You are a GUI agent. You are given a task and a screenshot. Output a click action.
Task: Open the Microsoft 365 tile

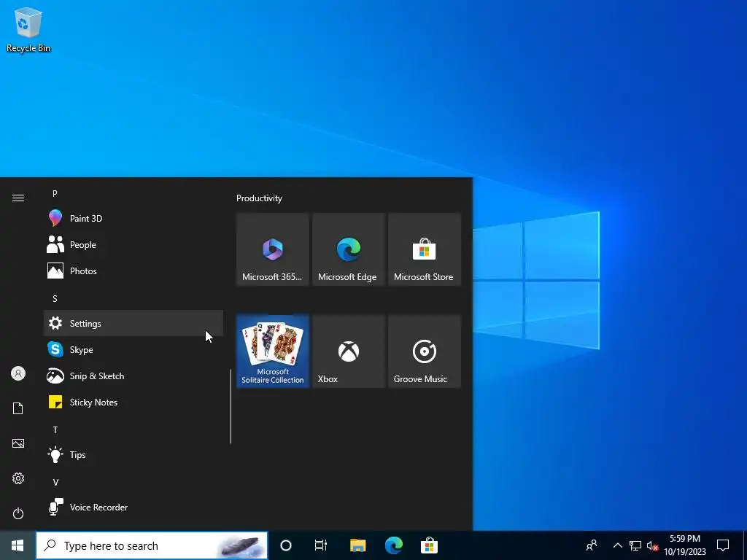(x=273, y=249)
